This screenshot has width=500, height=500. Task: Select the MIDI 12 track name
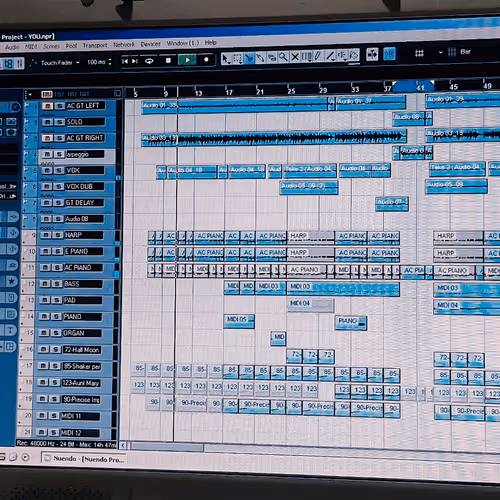click(80, 433)
